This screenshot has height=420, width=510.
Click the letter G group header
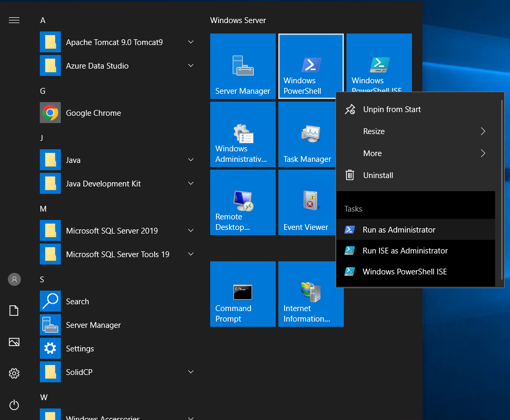point(42,91)
